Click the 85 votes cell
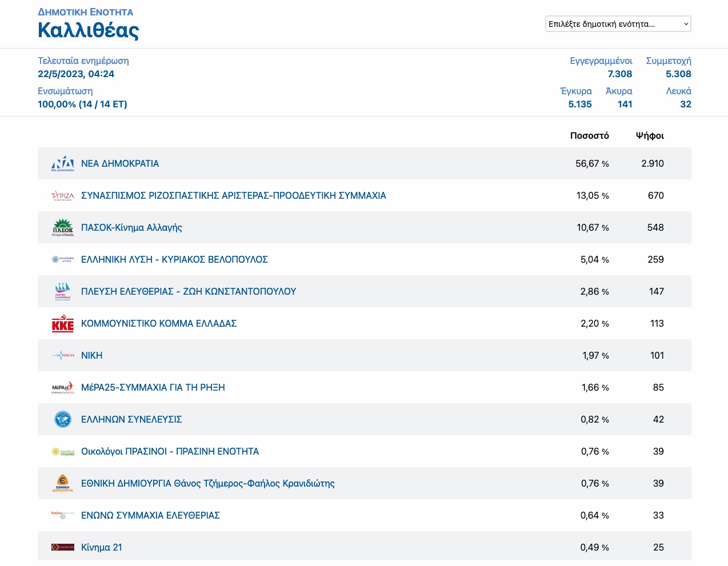The width and height of the screenshot is (728, 566). click(658, 387)
